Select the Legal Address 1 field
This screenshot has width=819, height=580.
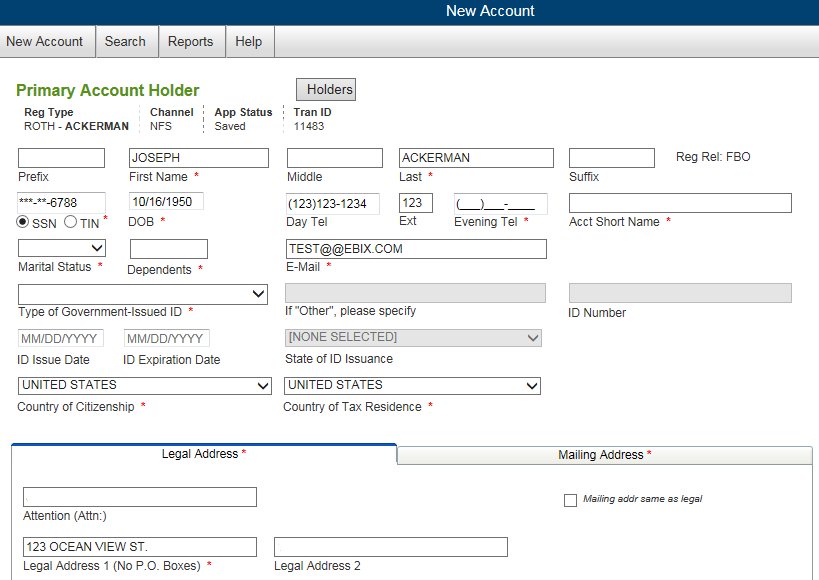tap(139, 546)
